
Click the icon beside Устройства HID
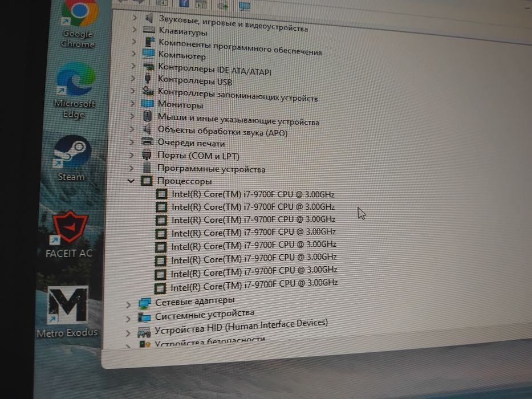click(144, 332)
